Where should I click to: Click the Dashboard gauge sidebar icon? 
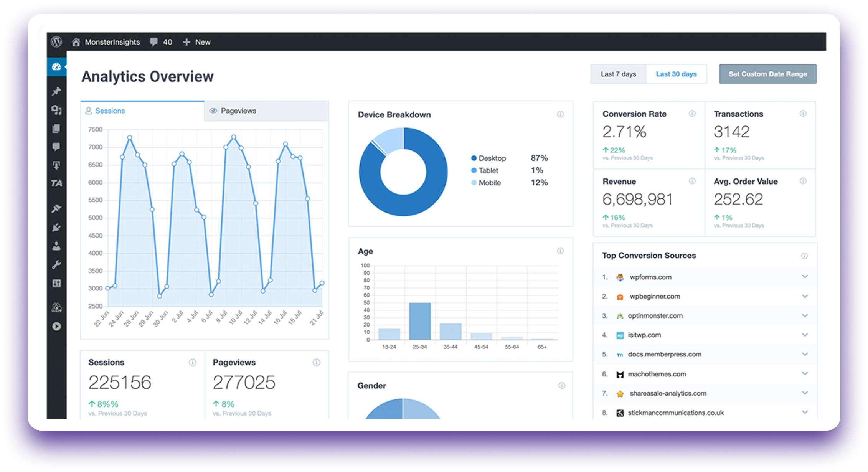pyautogui.click(x=56, y=67)
